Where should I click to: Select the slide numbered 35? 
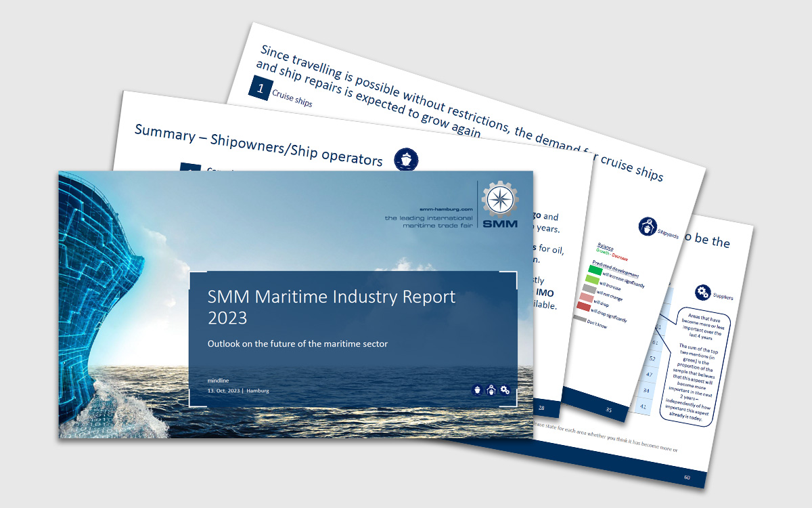[x=610, y=410]
